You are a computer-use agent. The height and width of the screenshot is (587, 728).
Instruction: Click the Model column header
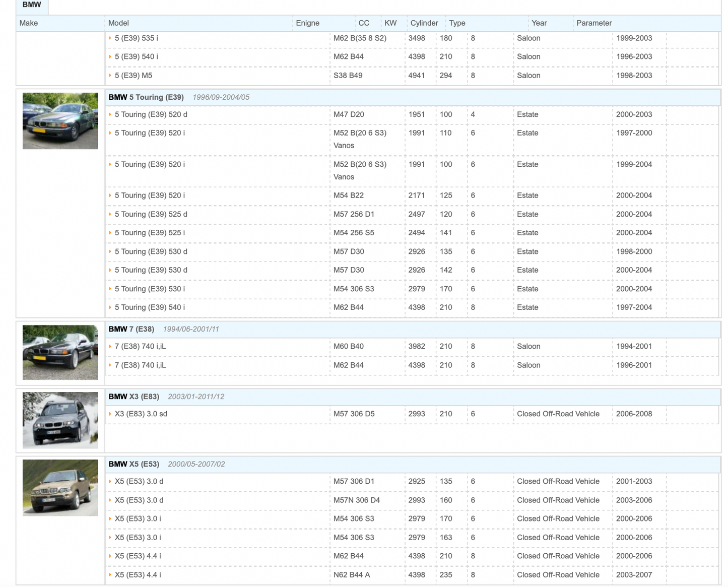point(119,23)
